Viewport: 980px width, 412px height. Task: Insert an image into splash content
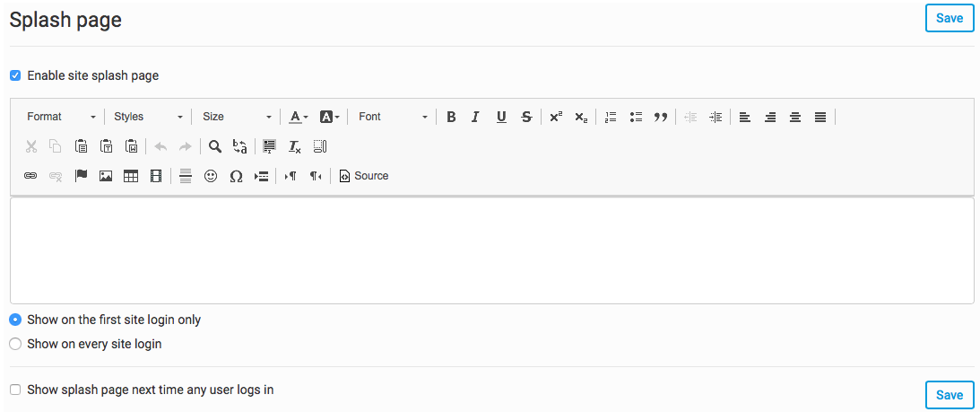pyautogui.click(x=106, y=176)
